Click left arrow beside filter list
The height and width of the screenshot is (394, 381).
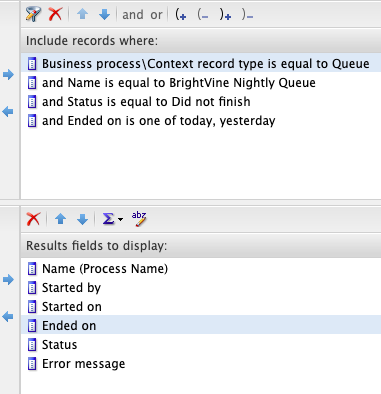pos(8,111)
